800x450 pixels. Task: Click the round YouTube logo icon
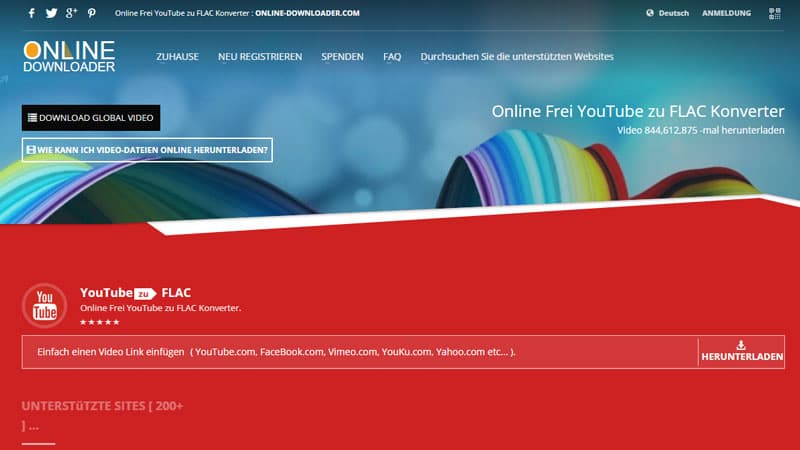(44, 306)
